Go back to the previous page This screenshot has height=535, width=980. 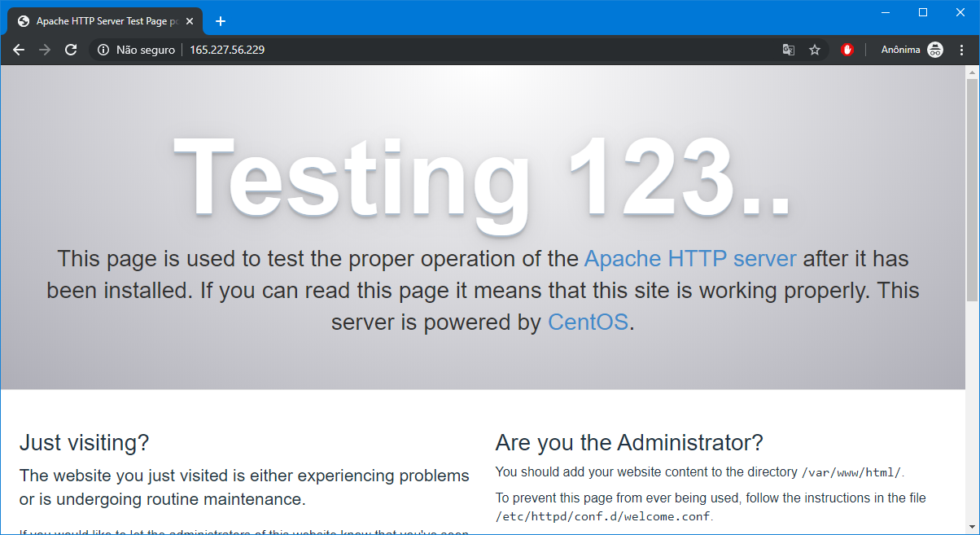pyautogui.click(x=20, y=50)
